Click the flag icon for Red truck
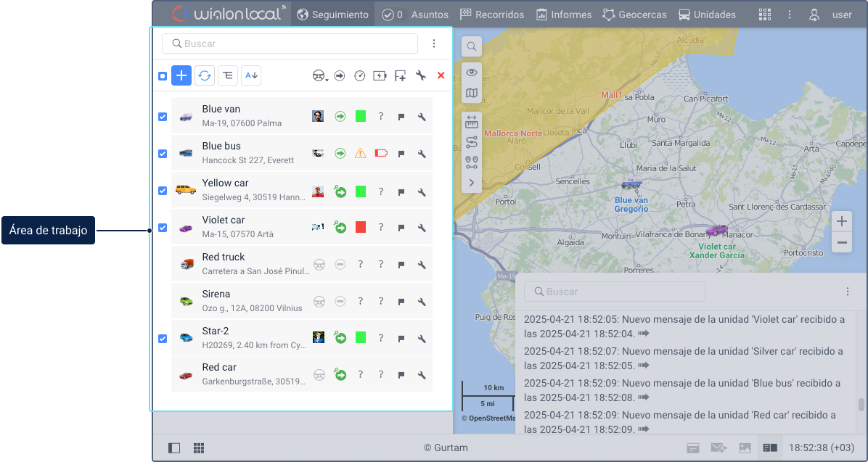 click(x=401, y=265)
